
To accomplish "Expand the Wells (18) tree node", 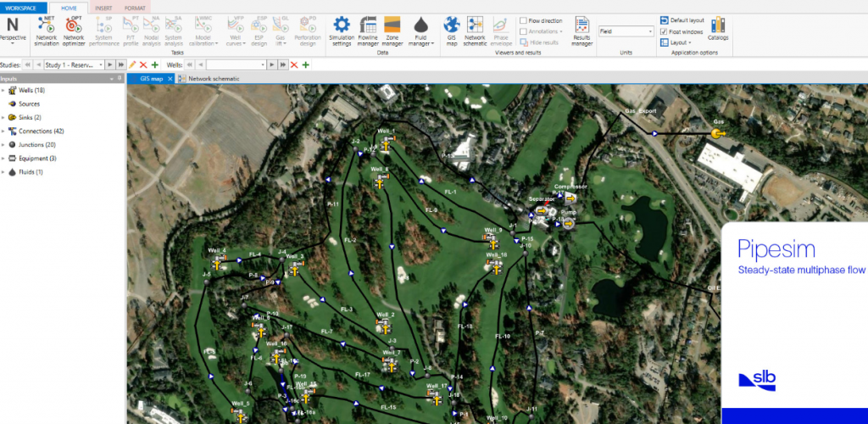I will point(3,91).
